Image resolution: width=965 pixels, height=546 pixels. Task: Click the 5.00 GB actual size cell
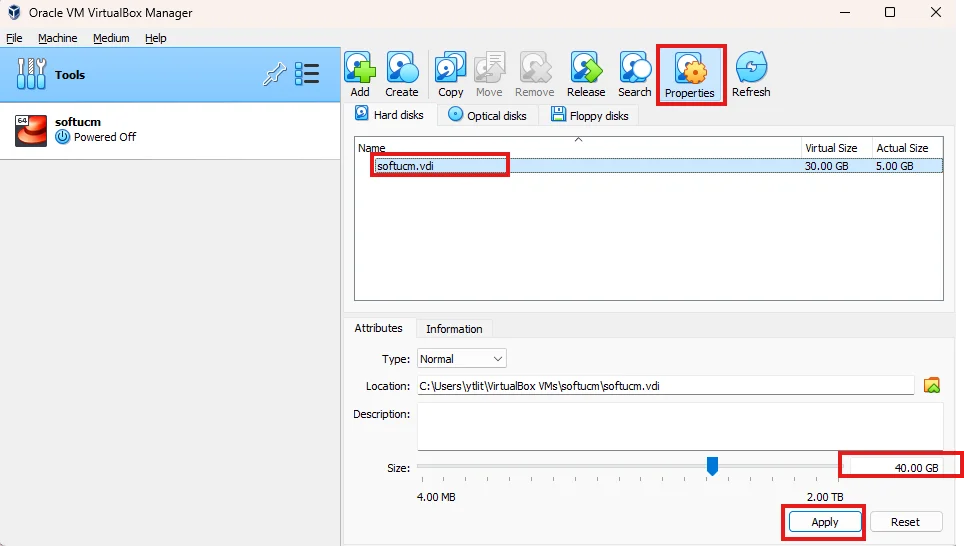[x=894, y=166]
